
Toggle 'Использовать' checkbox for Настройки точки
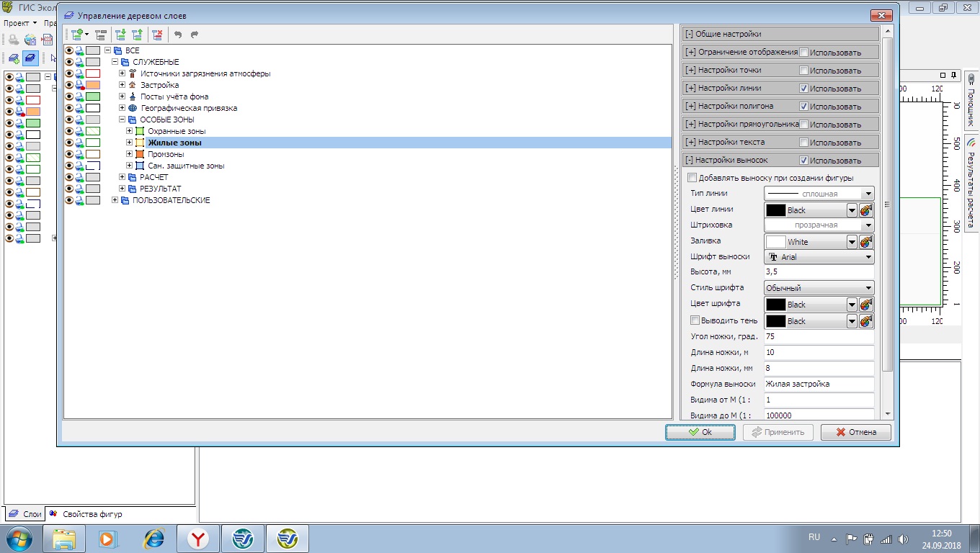803,71
